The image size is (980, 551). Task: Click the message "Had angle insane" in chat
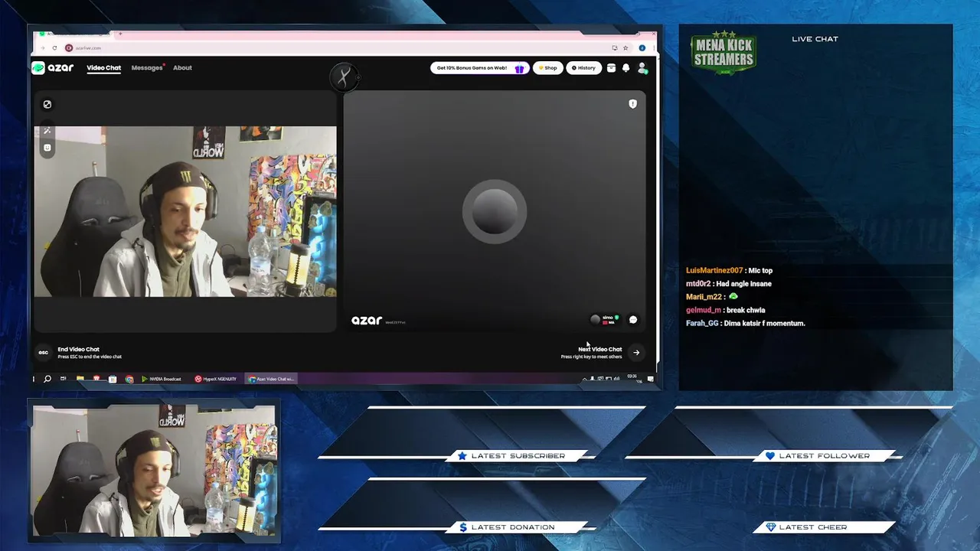pos(743,284)
